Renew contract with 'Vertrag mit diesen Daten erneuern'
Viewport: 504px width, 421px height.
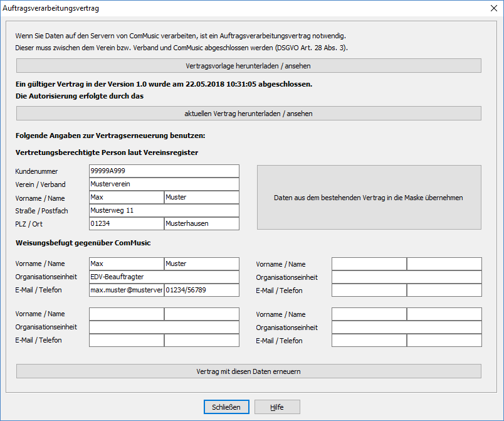(248, 371)
